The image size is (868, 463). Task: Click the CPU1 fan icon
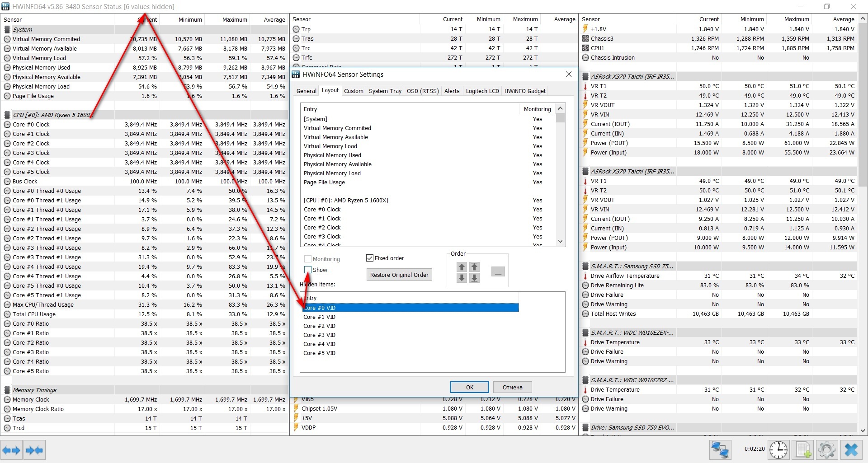click(x=585, y=48)
